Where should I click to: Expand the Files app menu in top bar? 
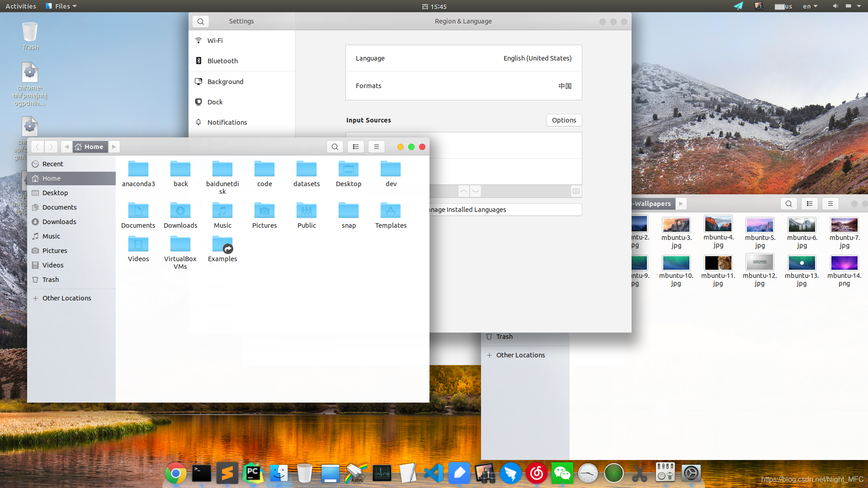coord(61,6)
